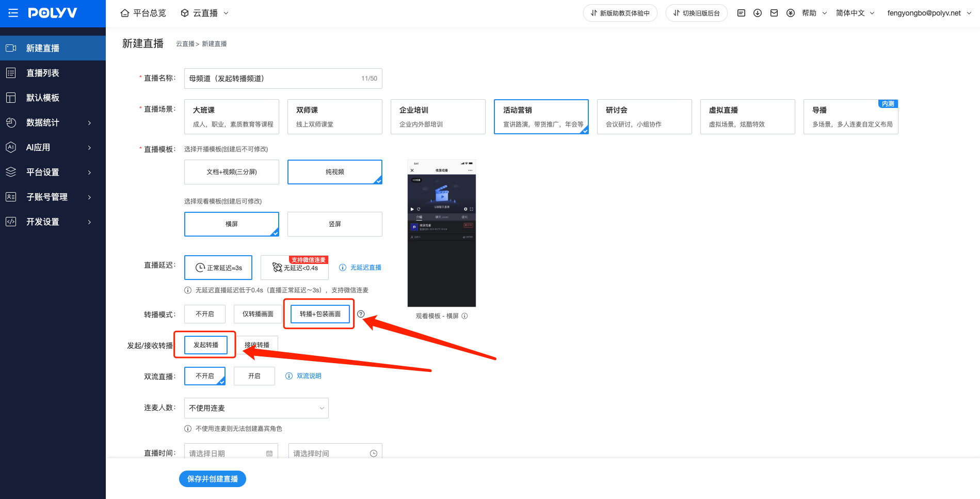Open the 简体中文 language dropdown
Screen dimensions: 980x499
click(x=855, y=13)
